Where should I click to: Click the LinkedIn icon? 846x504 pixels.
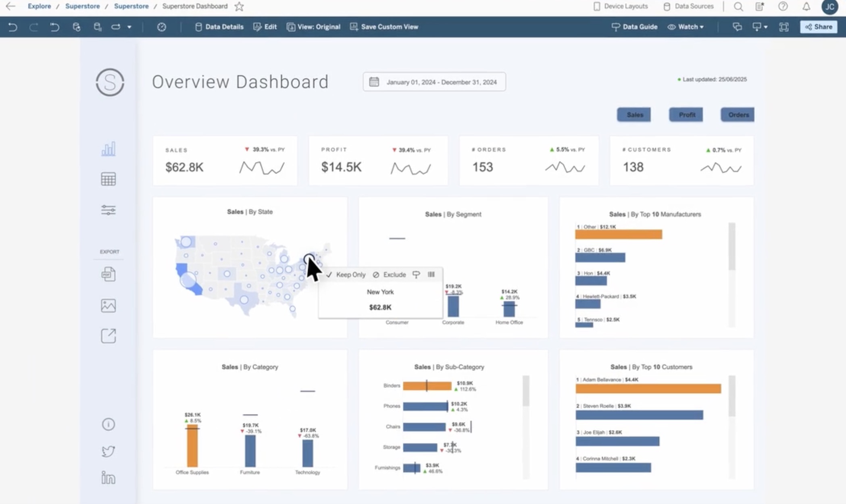click(x=108, y=478)
